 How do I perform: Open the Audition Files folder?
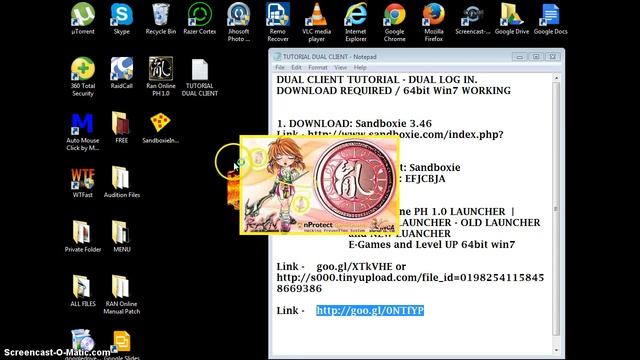pyautogui.click(x=122, y=182)
